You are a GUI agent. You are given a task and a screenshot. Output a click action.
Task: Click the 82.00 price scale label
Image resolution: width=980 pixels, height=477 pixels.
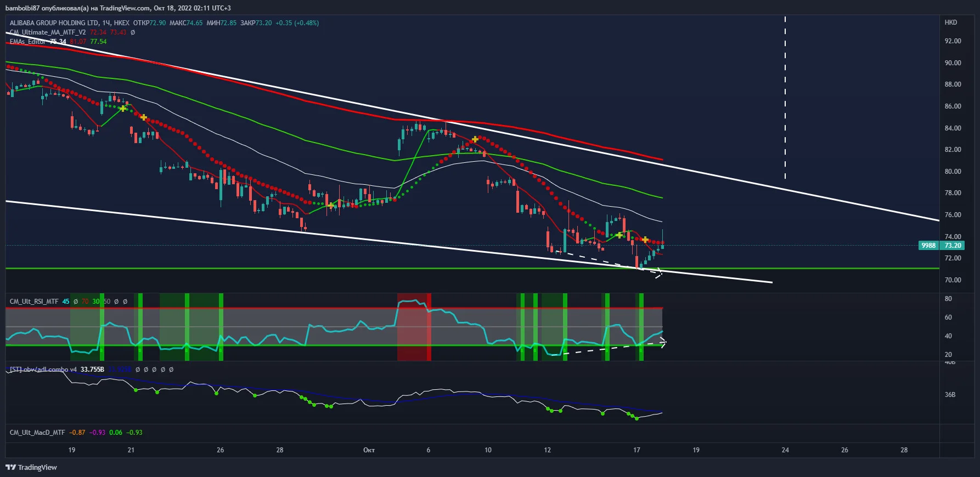(x=953, y=150)
